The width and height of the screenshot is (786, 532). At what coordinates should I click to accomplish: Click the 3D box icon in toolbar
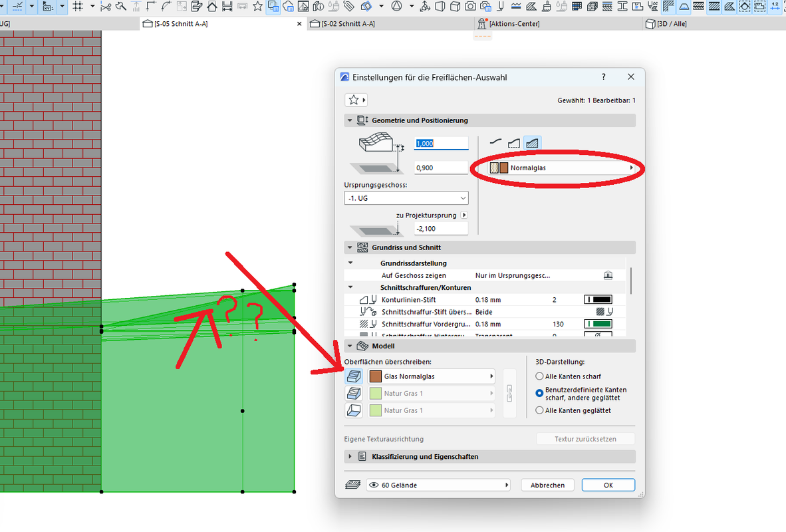click(x=455, y=7)
